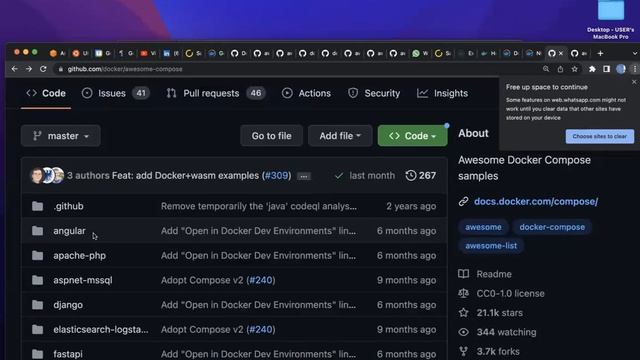
Task: Open the Security tab
Action: point(374,93)
